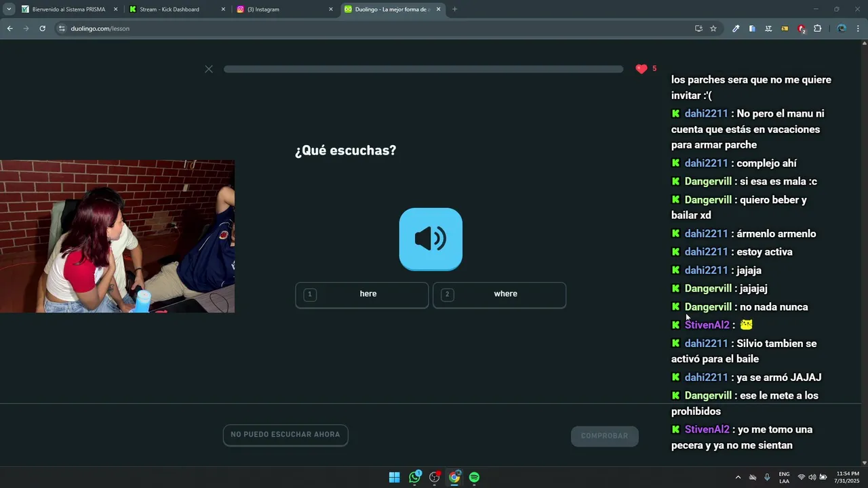The image size is (868, 488).
Task: Open OBS Studio from the taskbar
Action: pyautogui.click(x=435, y=477)
